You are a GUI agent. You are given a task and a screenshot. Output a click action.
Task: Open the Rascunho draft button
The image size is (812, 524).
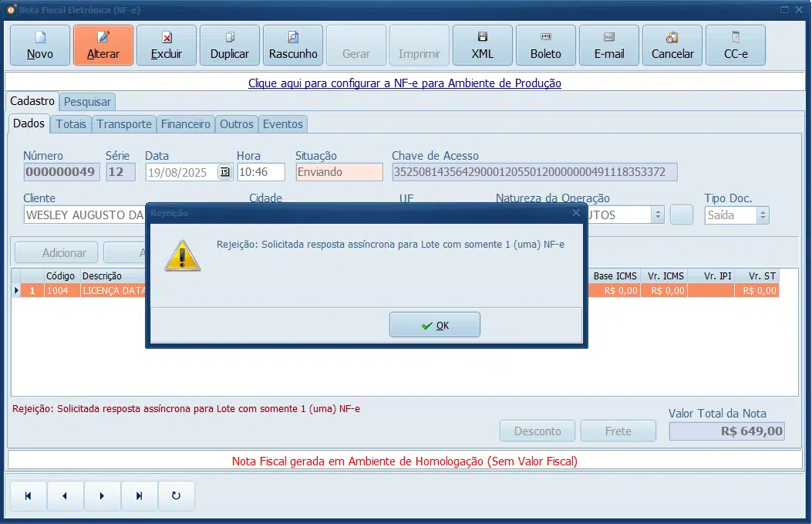coord(292,45)
